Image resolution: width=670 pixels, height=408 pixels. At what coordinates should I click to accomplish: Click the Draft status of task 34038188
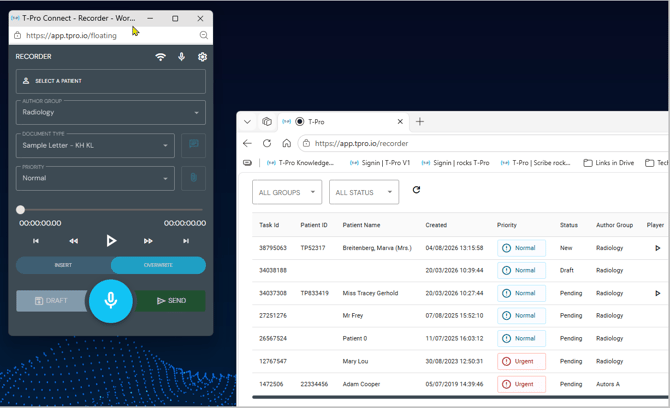coord(567,270)
